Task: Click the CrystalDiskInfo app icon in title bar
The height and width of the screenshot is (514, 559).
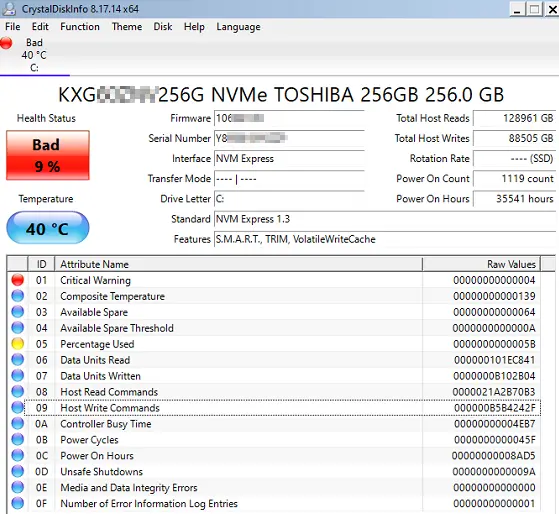Action: point(9,9)
